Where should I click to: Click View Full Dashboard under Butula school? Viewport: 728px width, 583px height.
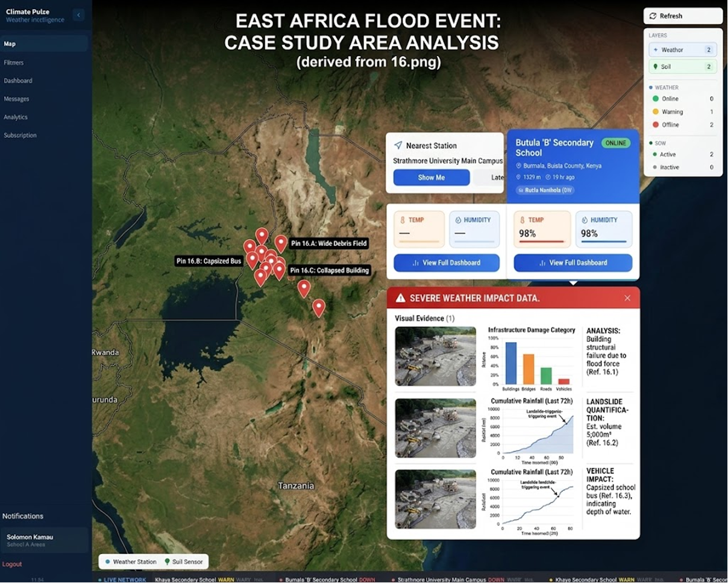[x=573, y=263]
